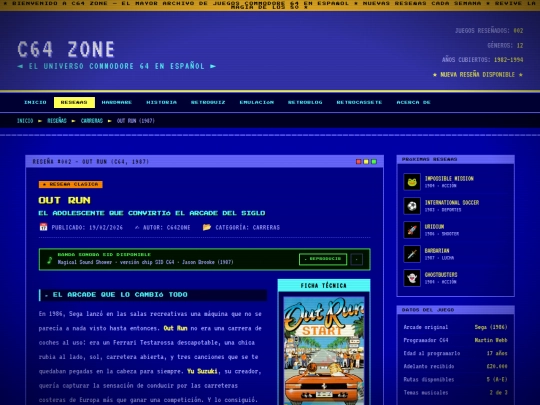This screenshot has height=405, width=540.
Task: Click the red dot in review title bar
Action: [x=359, y=162]
